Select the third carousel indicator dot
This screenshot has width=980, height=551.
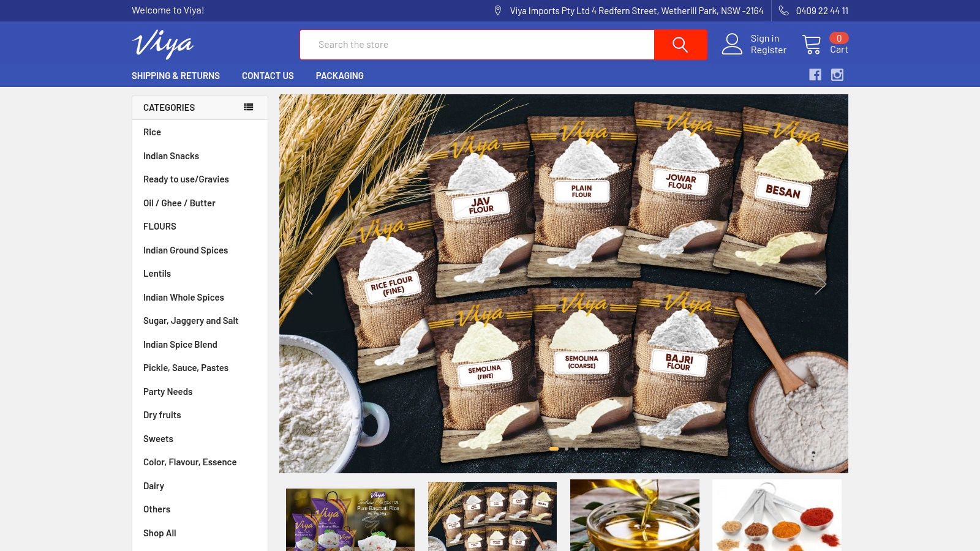coord(576,449)
